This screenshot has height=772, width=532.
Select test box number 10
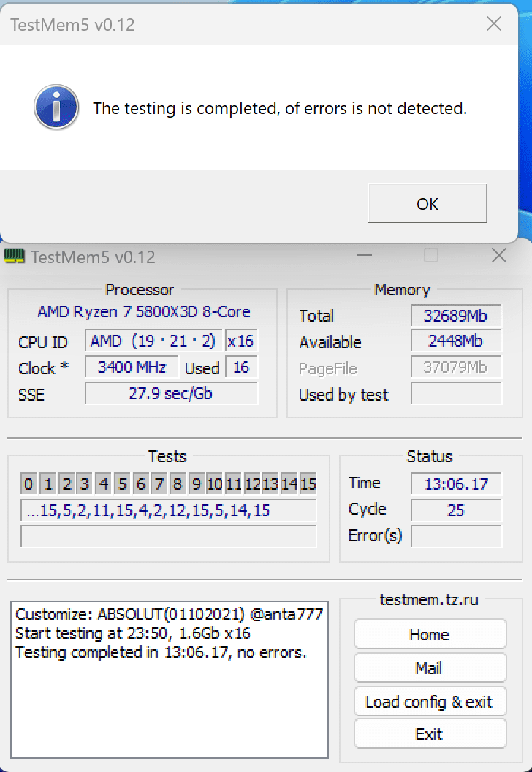[x=215, y=484]
